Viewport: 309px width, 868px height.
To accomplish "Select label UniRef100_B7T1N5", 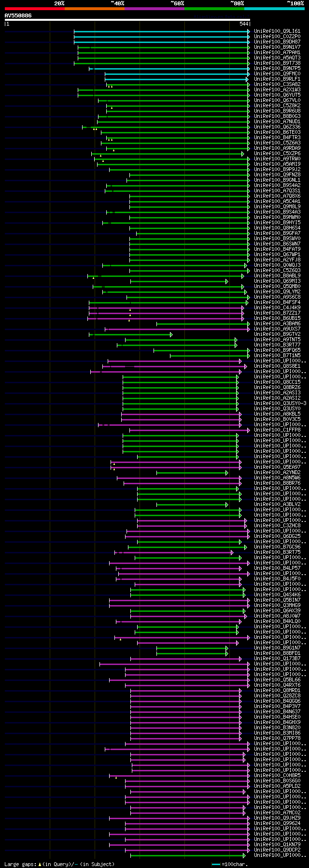I will tap(277, 356).
